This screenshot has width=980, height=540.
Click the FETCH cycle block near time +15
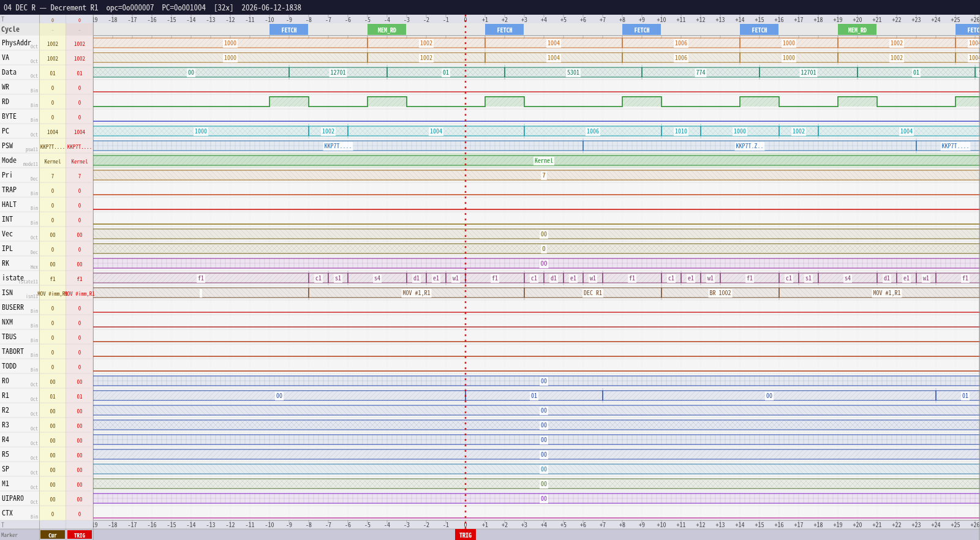(759, 30)
